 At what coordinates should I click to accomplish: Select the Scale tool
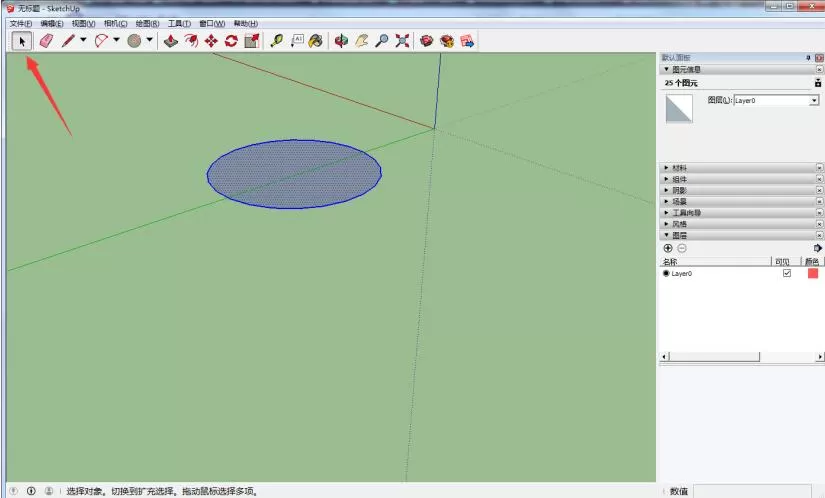251,41
